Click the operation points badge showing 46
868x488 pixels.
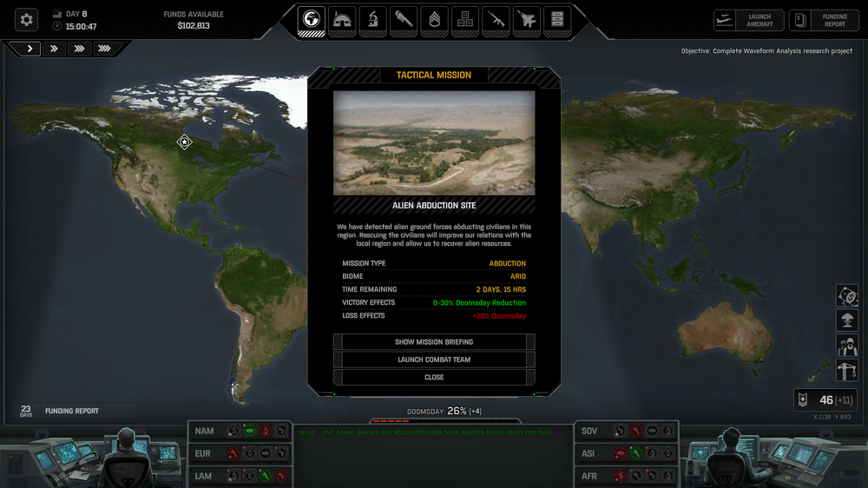coord(825,400)
